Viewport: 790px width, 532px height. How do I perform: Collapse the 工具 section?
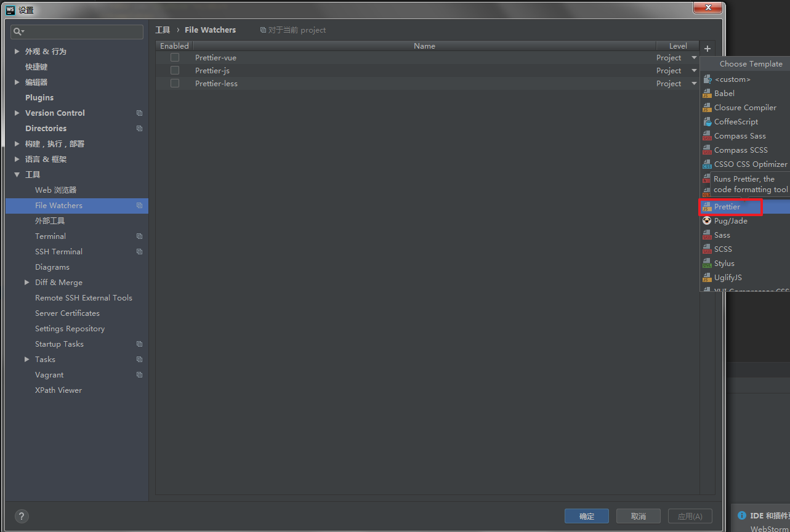point(17,175)
